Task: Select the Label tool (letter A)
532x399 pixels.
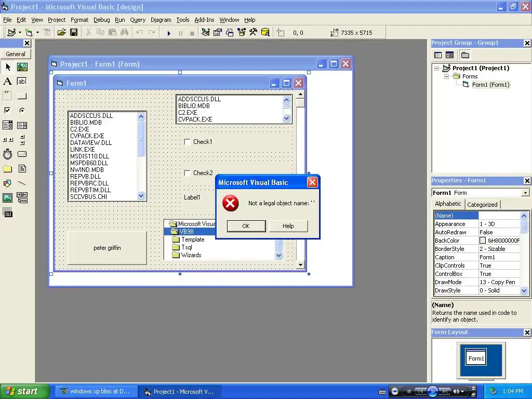Action: pos(7,81)
